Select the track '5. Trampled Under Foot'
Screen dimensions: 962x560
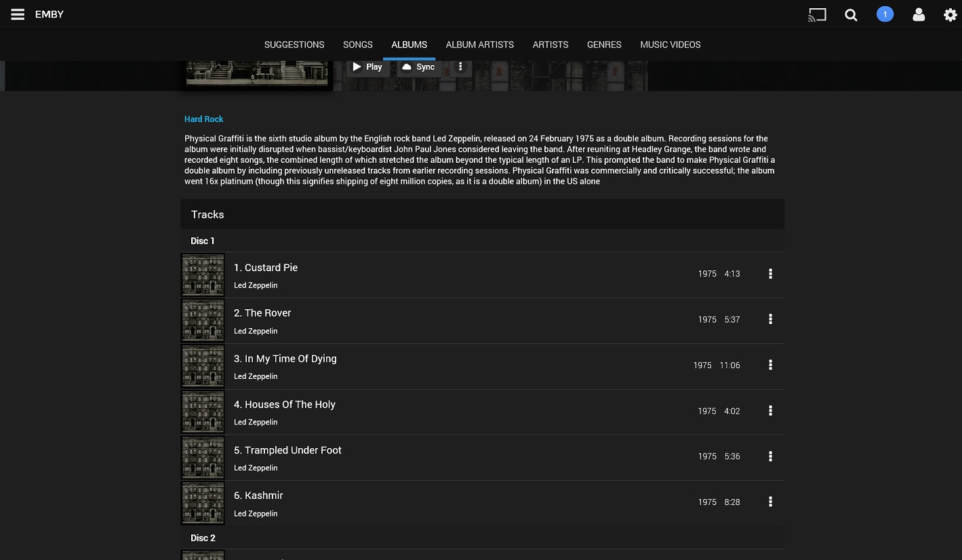[287, 450]
